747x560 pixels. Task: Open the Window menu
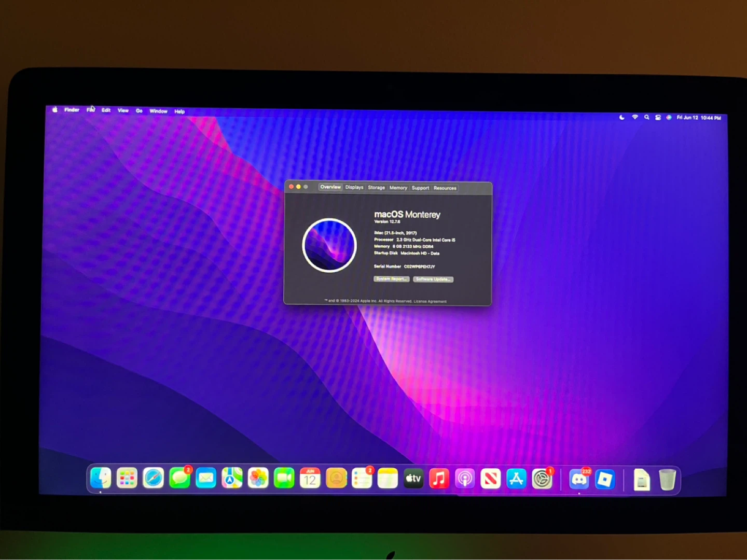158,111
